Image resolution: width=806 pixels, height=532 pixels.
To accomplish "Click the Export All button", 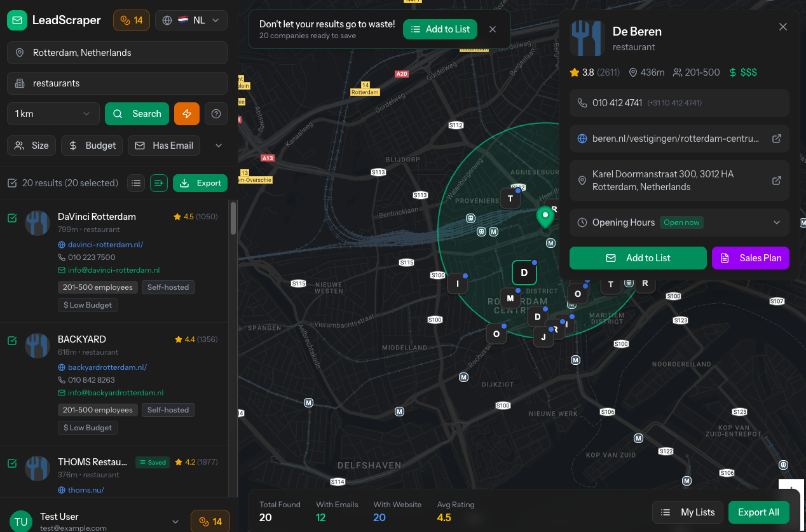I will (758, 512).
